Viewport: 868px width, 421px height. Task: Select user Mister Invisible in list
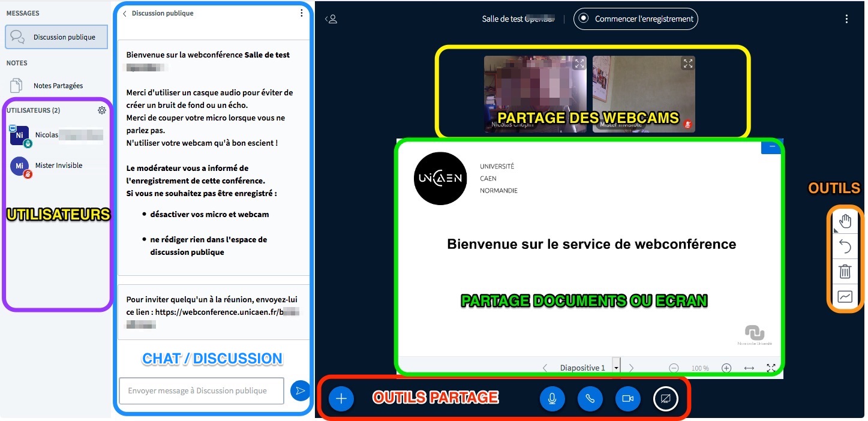coord(58,166)
